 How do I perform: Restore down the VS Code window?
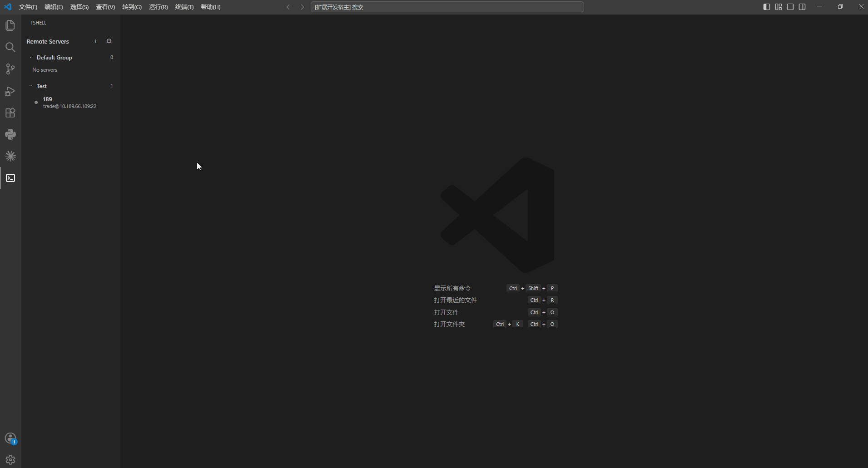point(840,6)
